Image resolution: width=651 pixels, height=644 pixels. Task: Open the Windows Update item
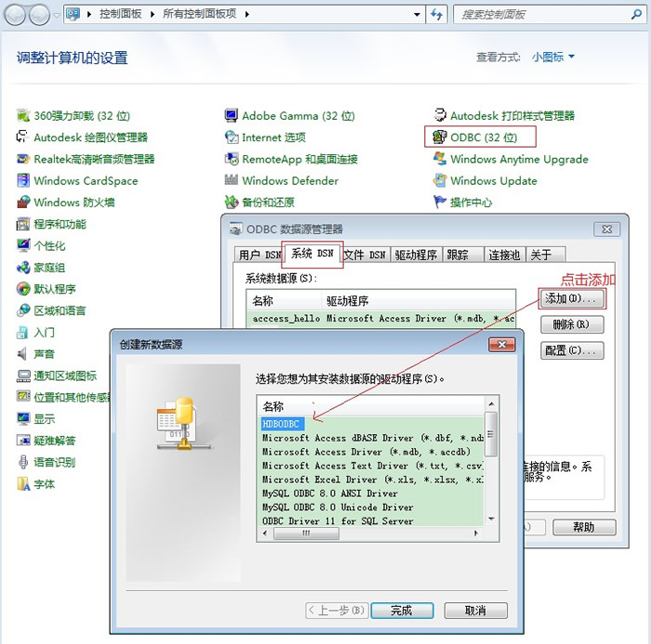point(493,180)
